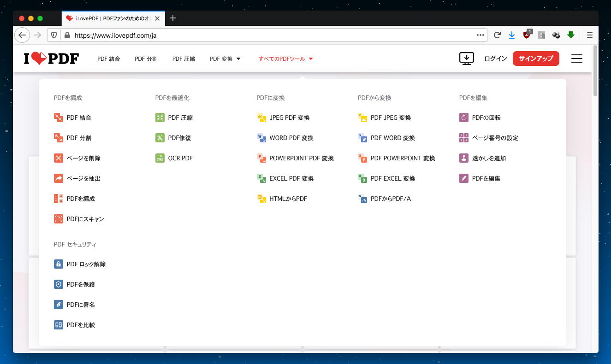Open the Firefox application menu

(590, 35)
